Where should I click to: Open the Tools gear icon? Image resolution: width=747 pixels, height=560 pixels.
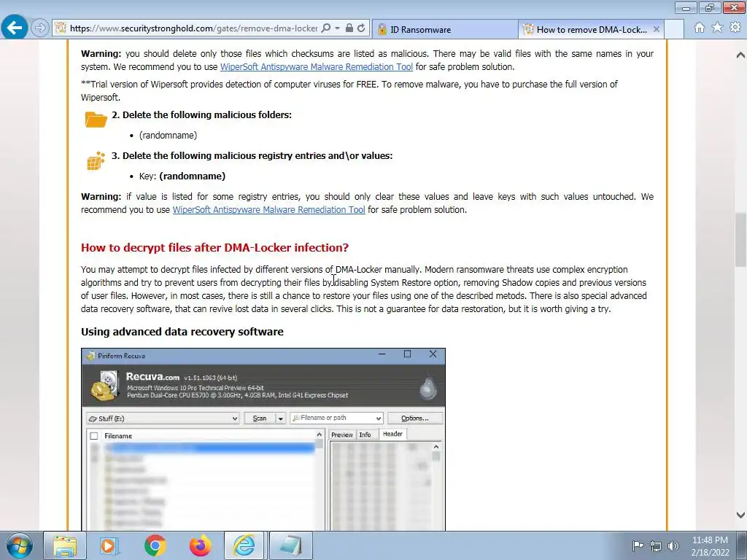point(735,28)
